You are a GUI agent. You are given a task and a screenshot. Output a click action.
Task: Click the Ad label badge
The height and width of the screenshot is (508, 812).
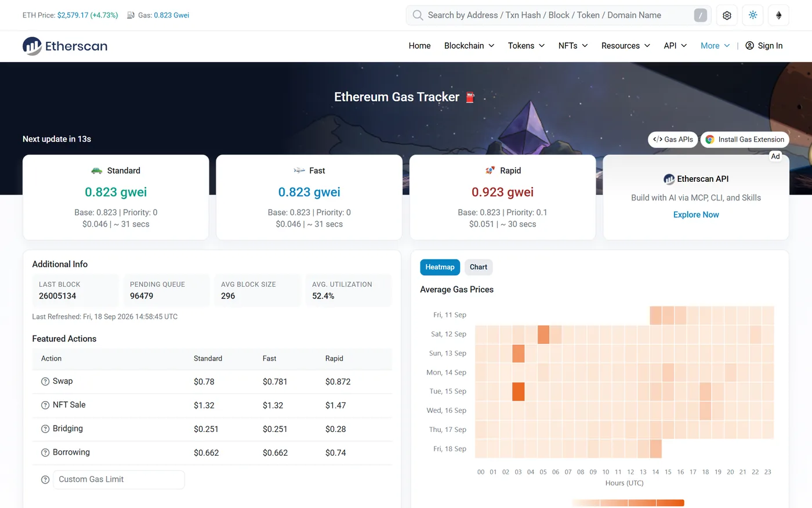pos(775,156)
